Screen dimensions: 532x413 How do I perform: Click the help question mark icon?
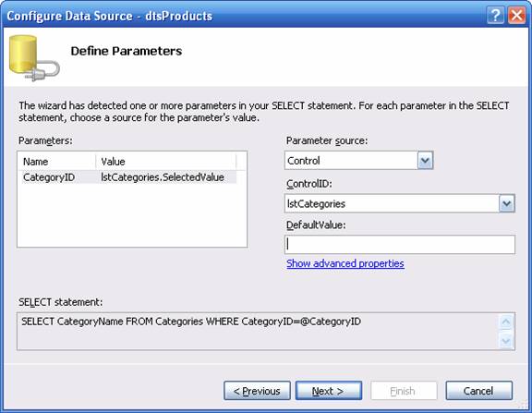[x=495, y=16]
